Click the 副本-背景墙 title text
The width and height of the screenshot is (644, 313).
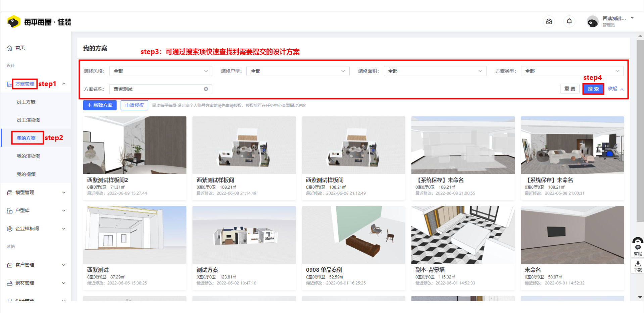pyautogui.click(x=430, y=270)
